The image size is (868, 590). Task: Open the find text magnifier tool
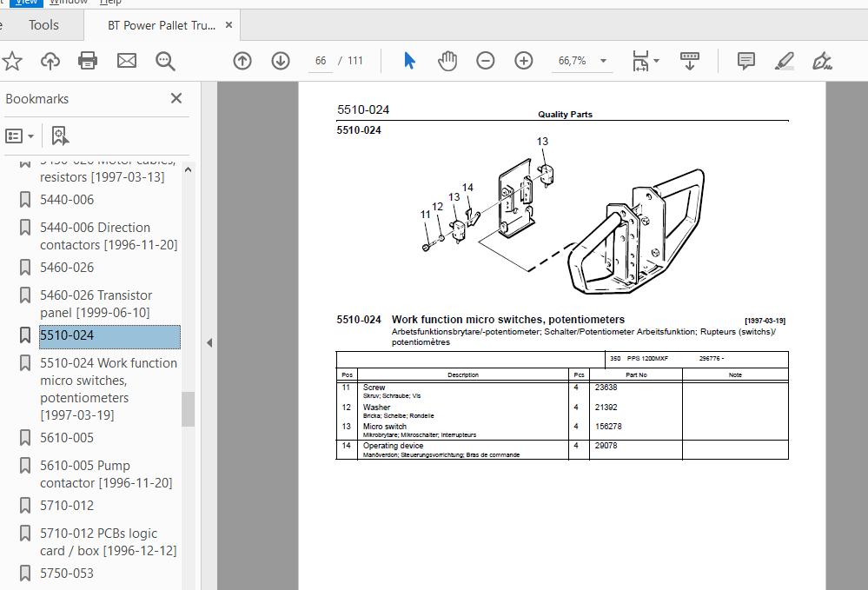(x=165, y=61)
